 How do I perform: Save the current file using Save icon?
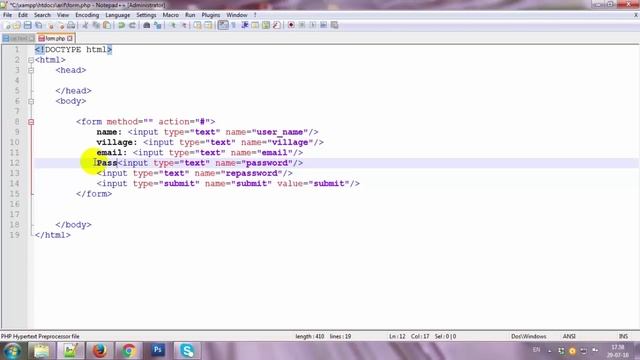tap(27, 25)
